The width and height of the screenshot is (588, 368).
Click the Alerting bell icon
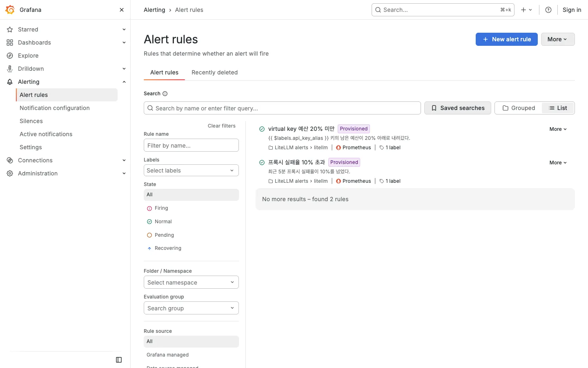tap(10, 82)
